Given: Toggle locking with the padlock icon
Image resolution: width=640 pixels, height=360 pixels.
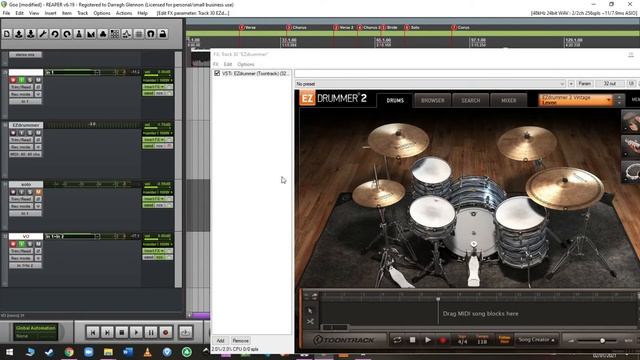Looking at the screenshot, I should [x=163, y=34].
